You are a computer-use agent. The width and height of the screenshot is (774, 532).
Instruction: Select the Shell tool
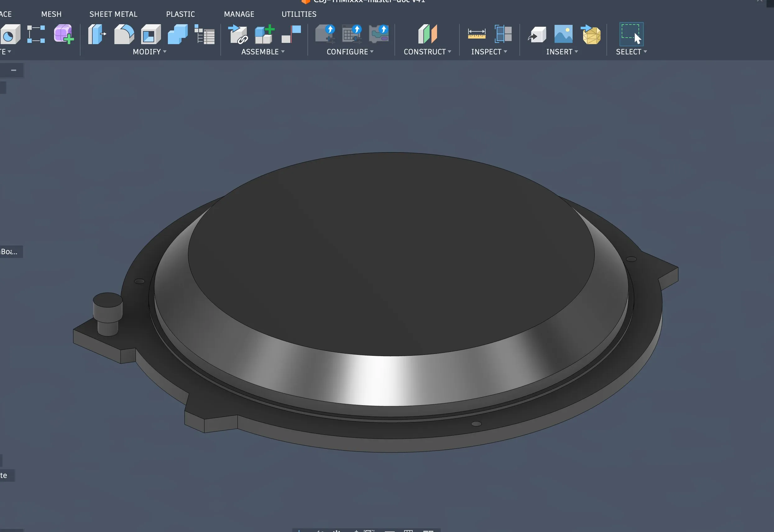tap(151, 34)
